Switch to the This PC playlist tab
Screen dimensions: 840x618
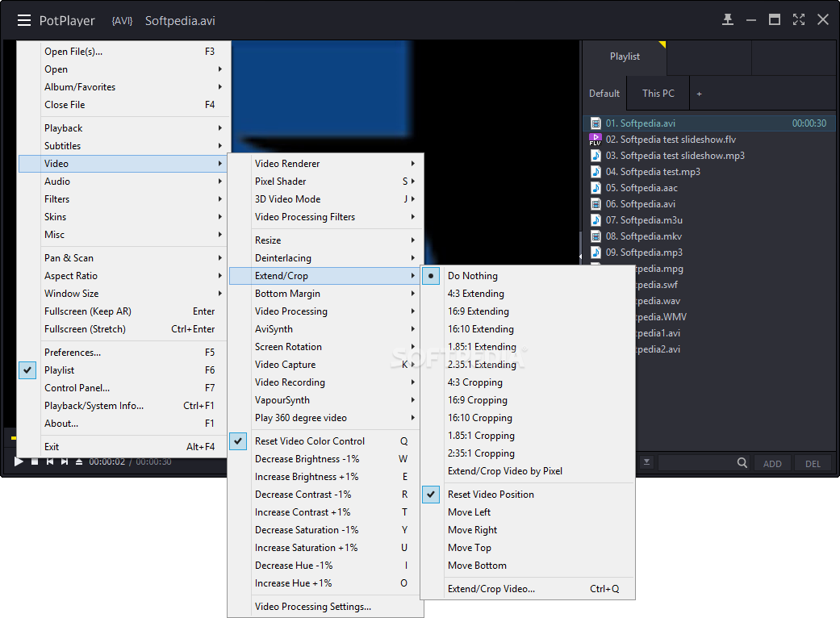coord(658,93)
